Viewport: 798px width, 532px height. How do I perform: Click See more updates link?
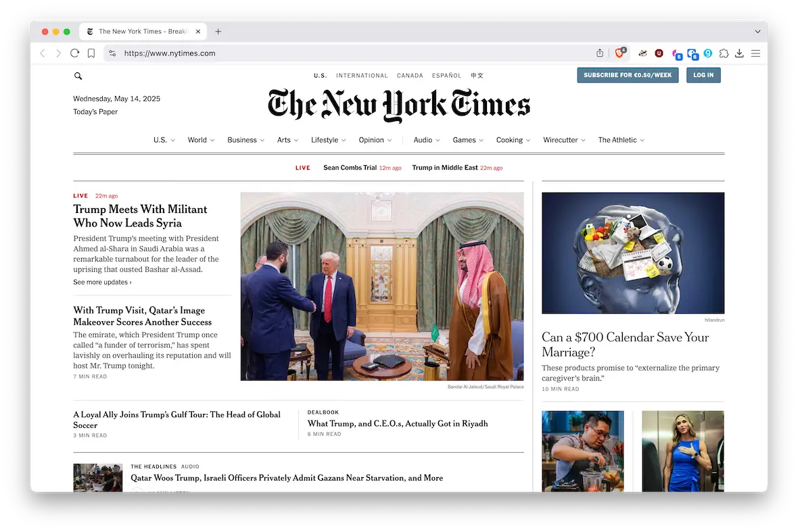coord(102,283)
